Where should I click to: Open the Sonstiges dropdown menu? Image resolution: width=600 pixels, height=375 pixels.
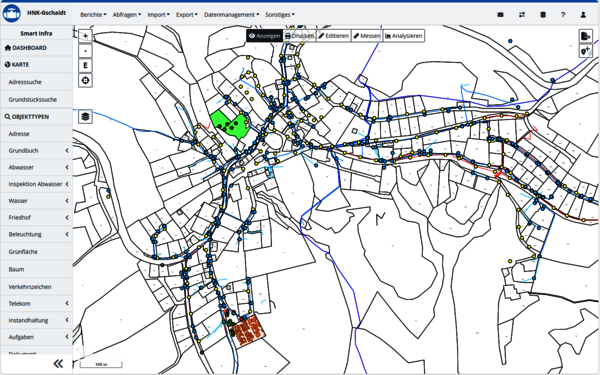280,15
